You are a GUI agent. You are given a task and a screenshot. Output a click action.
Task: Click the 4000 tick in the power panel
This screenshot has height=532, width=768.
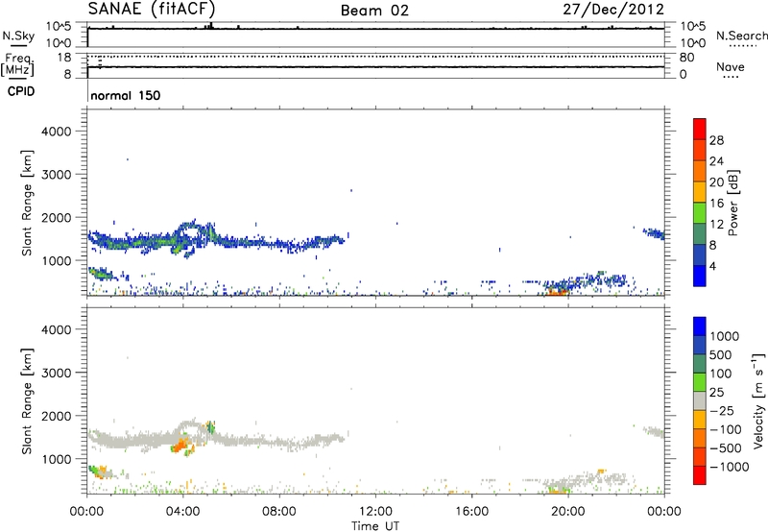(56, 132)
